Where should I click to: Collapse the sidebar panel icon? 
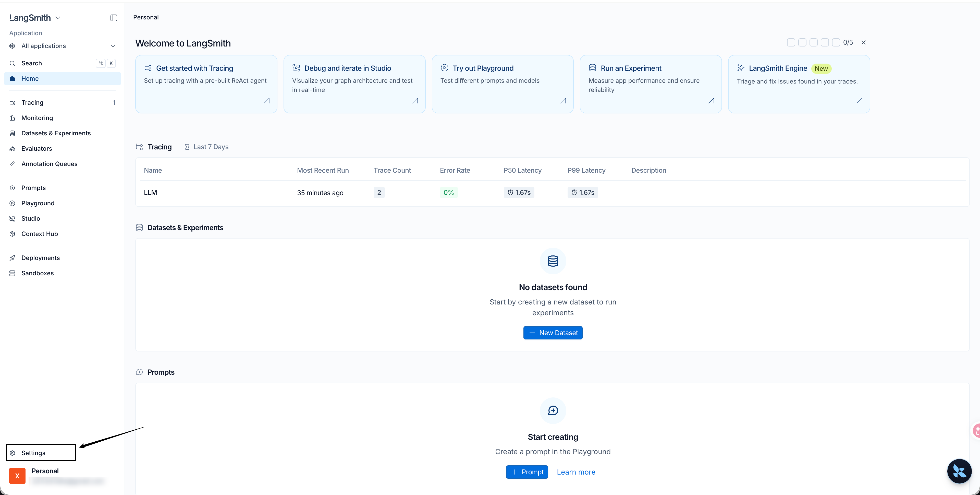(114, 18)
